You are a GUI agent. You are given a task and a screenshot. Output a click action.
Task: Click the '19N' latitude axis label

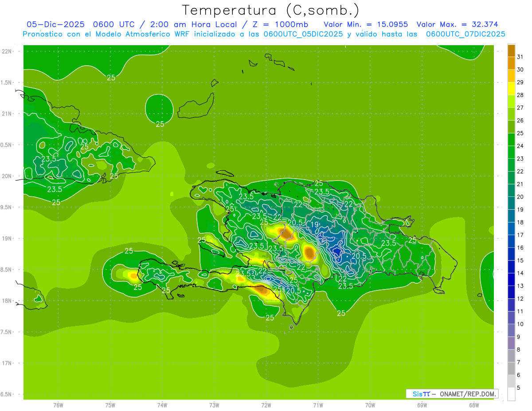click(x=6, y=238)
